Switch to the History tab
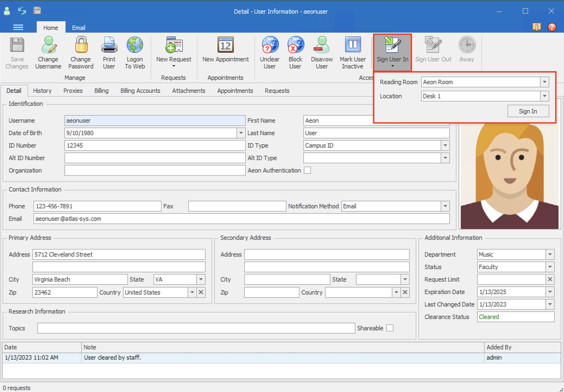564x392 pixels. [42, 91]
